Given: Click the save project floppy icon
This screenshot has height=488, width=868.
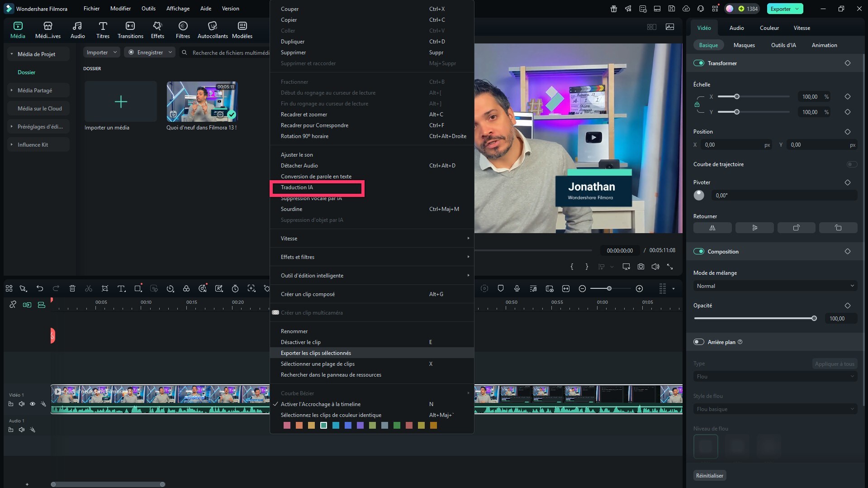Looking at the screenshot, I should 672,9.
